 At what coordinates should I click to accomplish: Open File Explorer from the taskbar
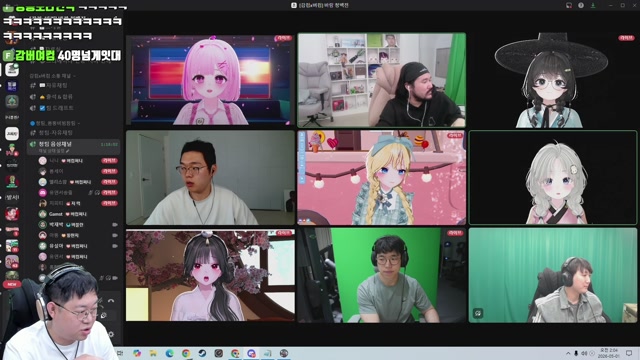click(153, 353)
